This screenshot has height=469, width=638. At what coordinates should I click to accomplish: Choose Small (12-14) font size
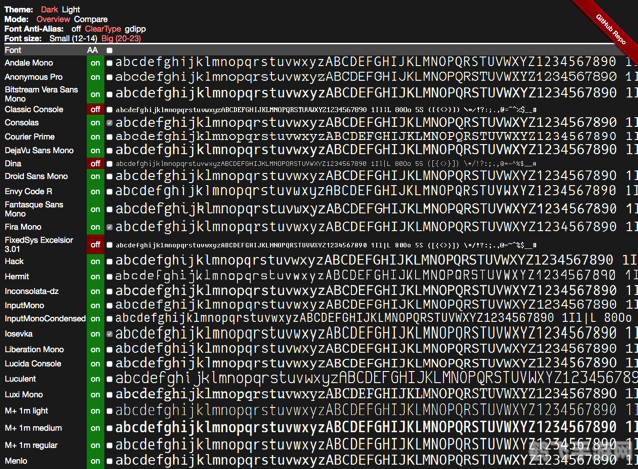point(73,39)
